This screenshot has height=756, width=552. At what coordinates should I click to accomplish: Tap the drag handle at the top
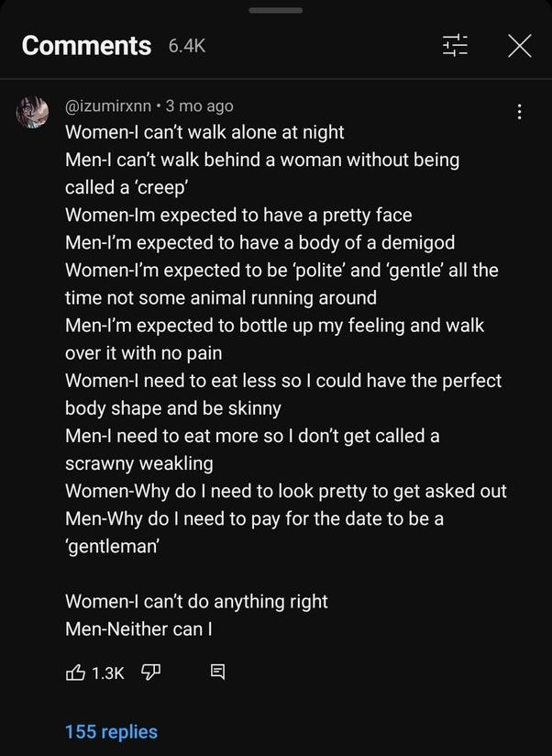(x=276, y=10)
